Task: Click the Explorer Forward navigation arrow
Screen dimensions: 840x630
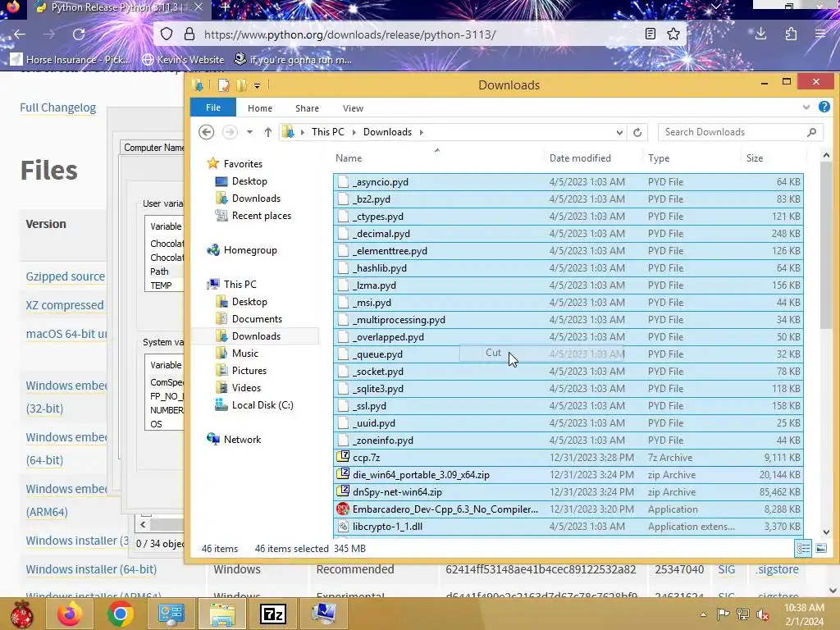Action: pos(230,132)
